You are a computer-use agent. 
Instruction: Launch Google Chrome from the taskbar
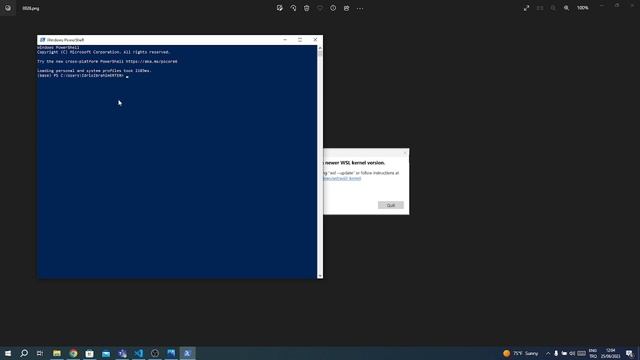point(73,353)
